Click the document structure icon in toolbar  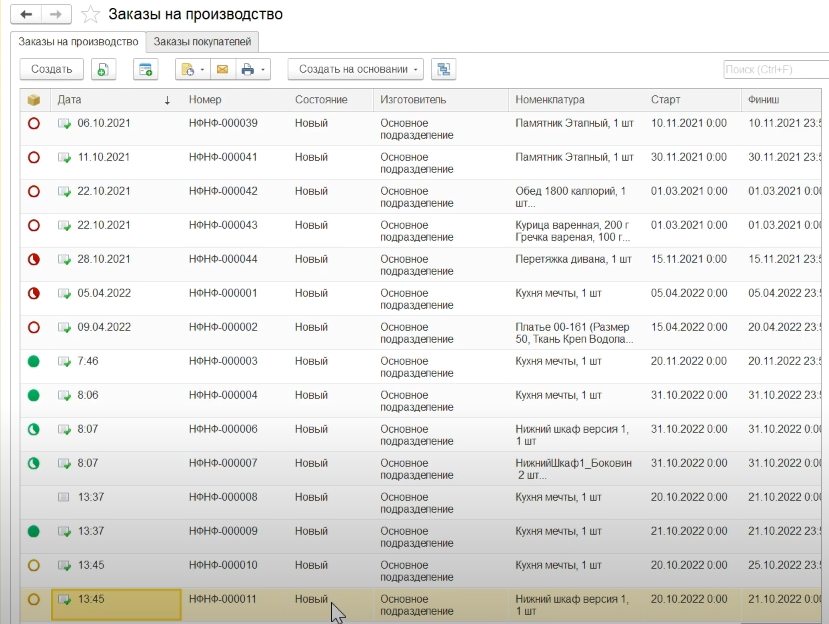click(x=444, y=69)
